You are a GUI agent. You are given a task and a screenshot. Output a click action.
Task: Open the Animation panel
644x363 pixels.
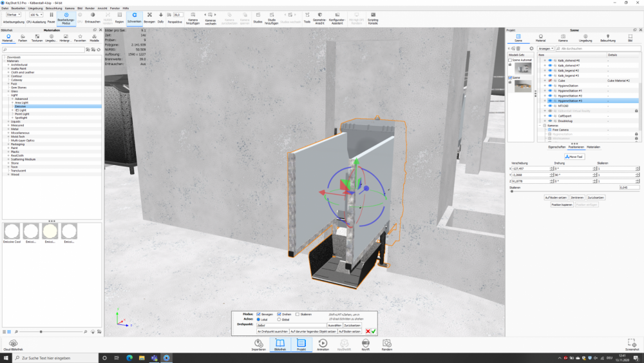pos(323,344)
